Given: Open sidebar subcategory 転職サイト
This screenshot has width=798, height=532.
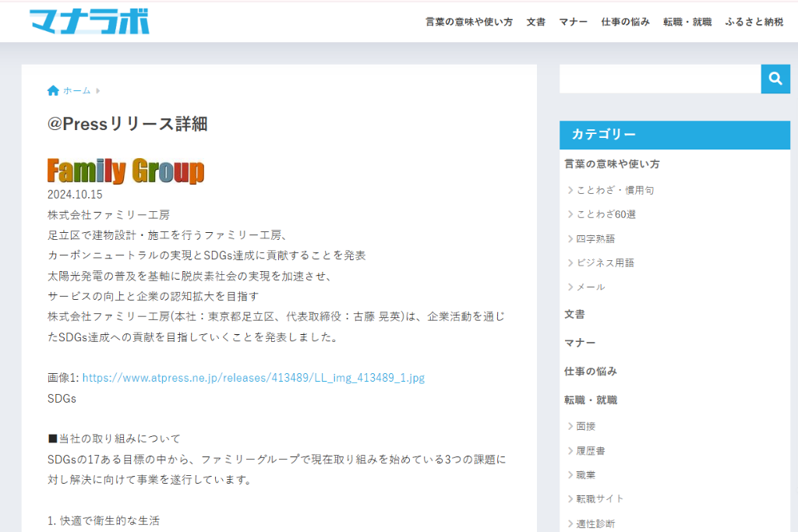Looking at the screenshot, I should (599, 499).
